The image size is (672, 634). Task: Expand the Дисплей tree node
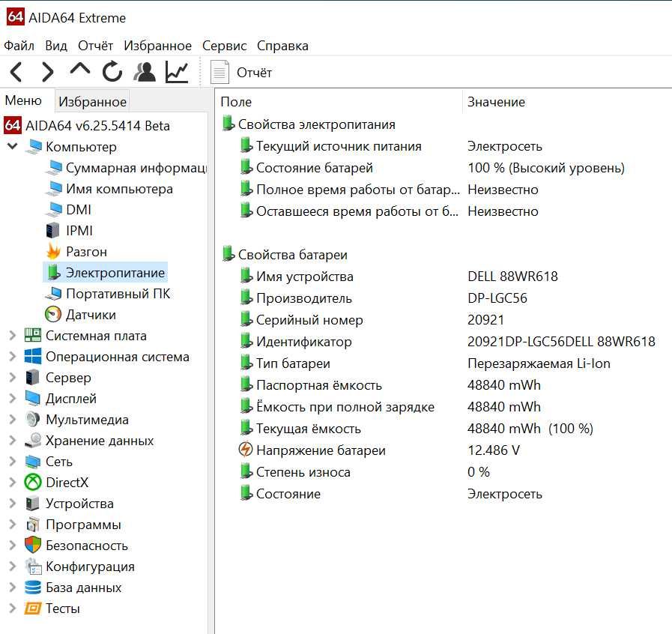[13, 399]
